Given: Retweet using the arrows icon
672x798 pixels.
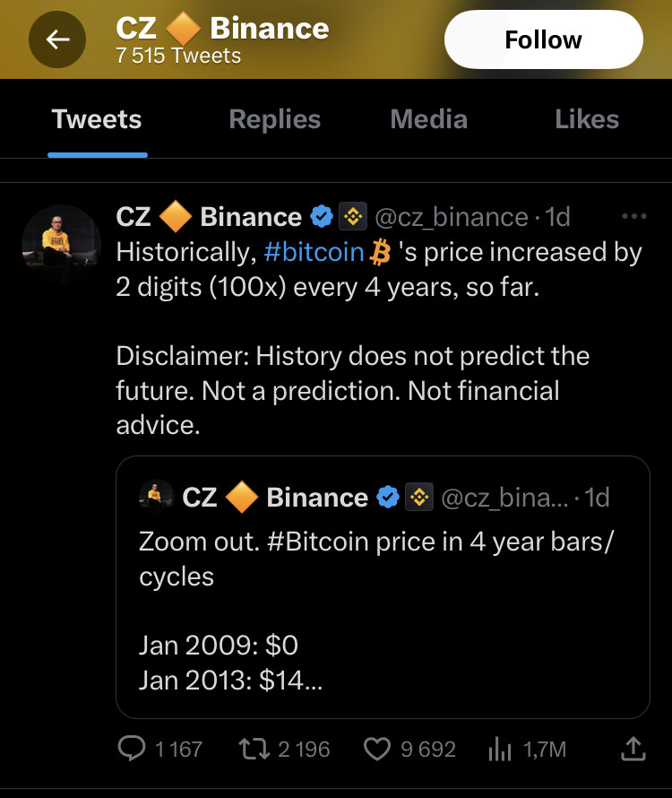Looking at the screenshot, I should (x=254, y=750).
